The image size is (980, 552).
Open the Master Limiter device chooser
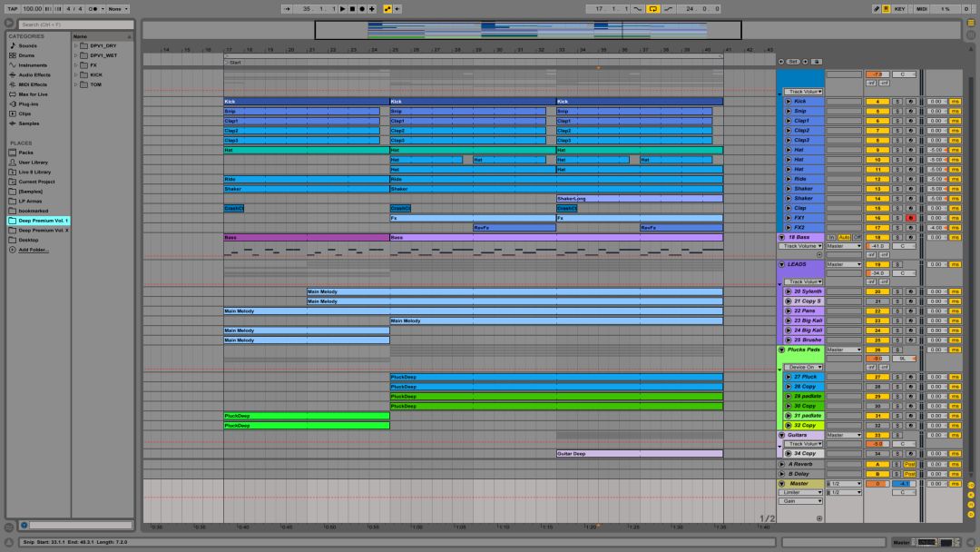(x=800, y=493)
